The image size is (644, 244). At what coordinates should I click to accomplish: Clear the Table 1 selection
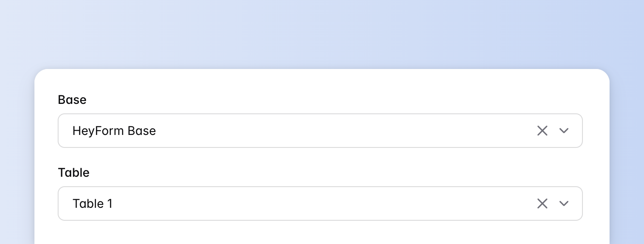click(x=542, y=203)
